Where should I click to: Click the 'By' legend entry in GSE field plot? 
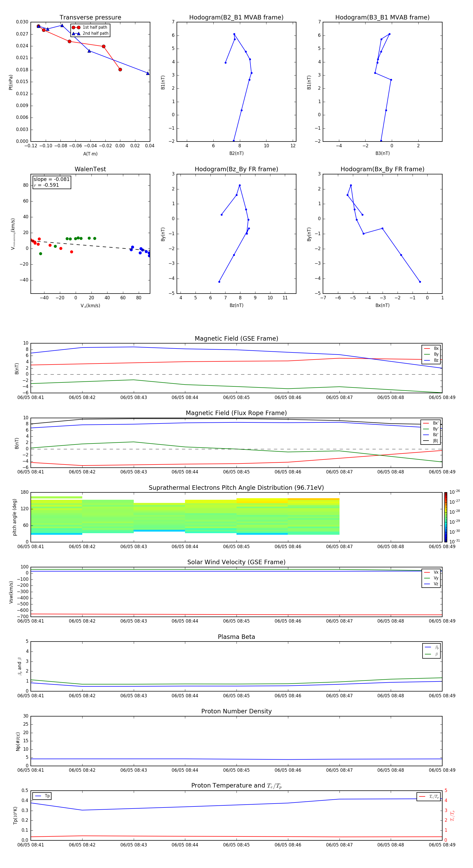(431, 354)
